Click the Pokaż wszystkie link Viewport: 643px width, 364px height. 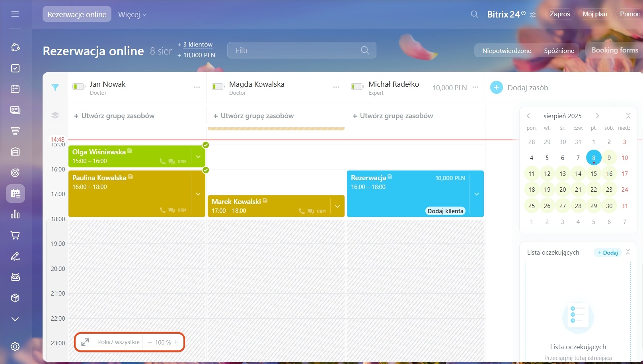click(x=119, y=342)
